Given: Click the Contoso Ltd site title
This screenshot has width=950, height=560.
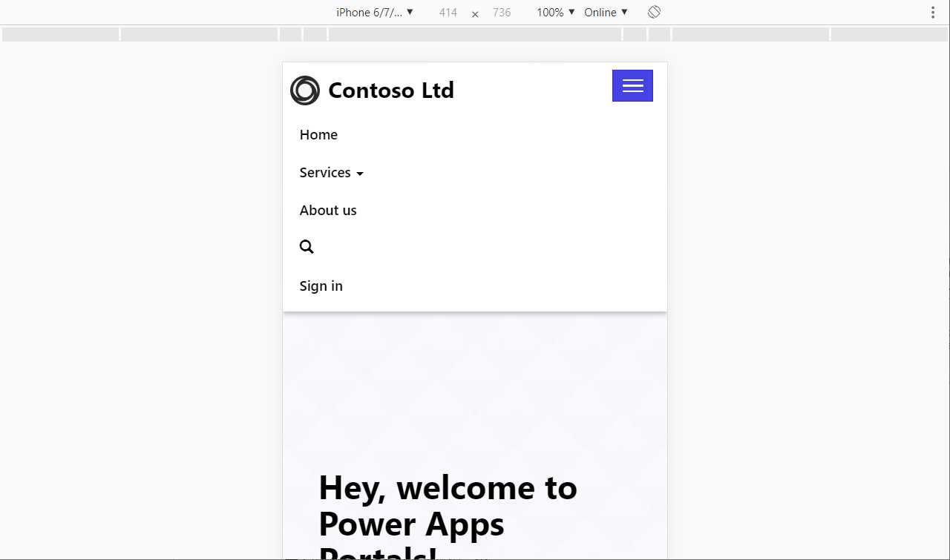Looking at the screenshot, I should click(391, 90).
